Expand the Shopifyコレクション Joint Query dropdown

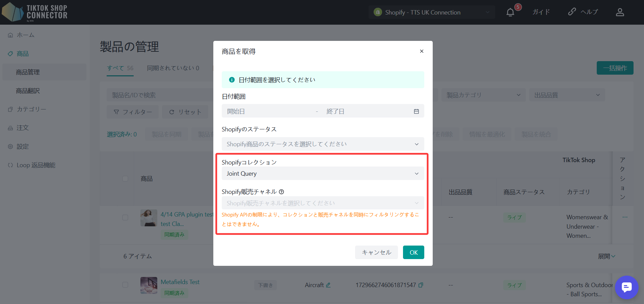[323, 174]
